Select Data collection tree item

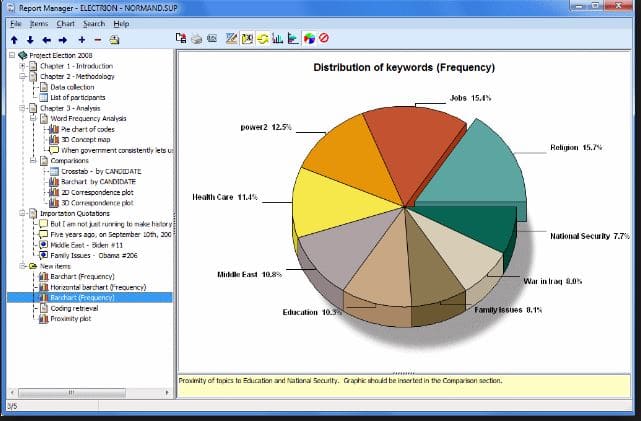click(x=72, y=87)
